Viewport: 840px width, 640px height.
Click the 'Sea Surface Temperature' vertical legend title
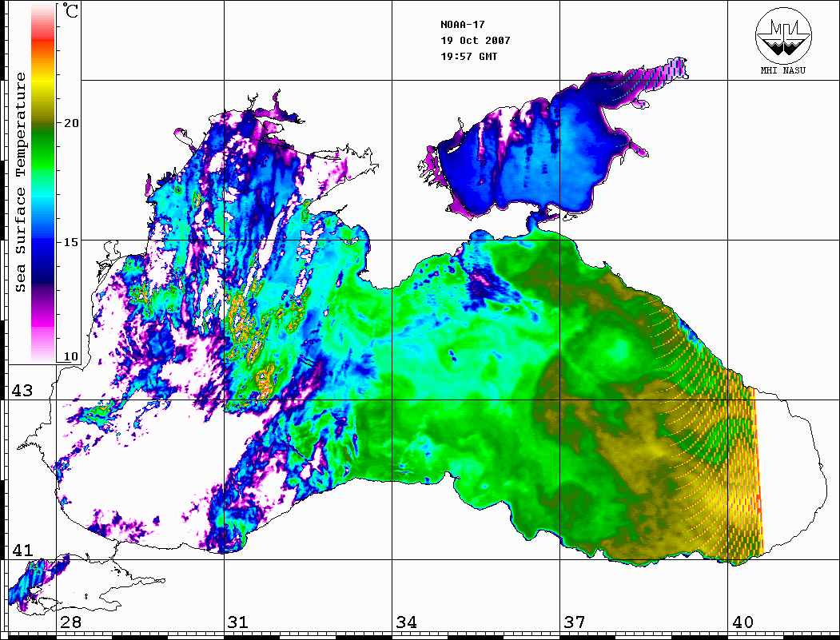click(20, 182)
